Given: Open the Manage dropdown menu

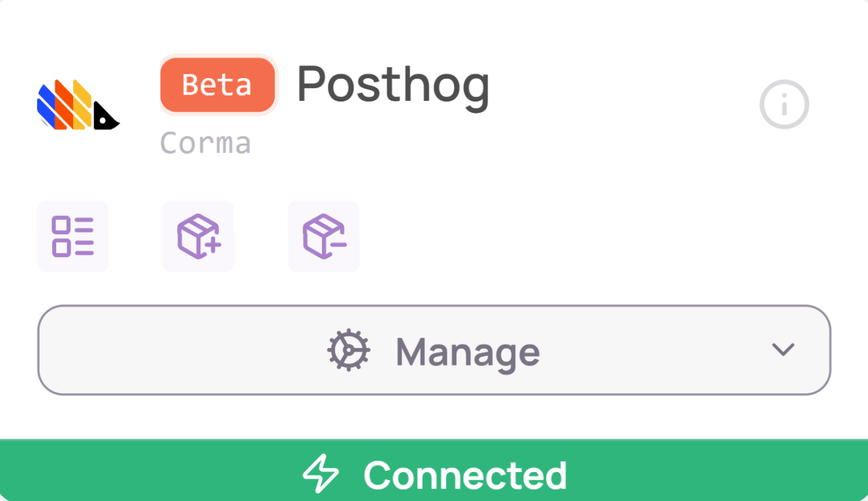Looking at the screenshot, I should coord(434,350).
